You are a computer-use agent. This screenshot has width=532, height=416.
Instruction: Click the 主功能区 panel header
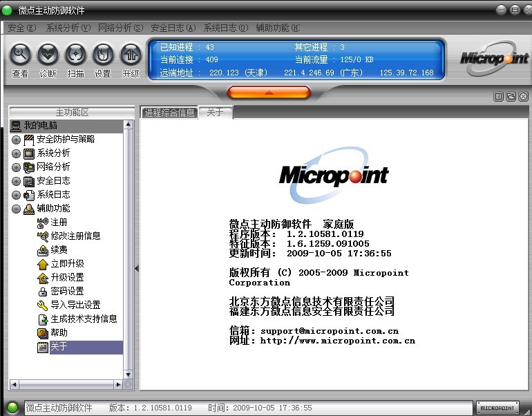(72, 113)
